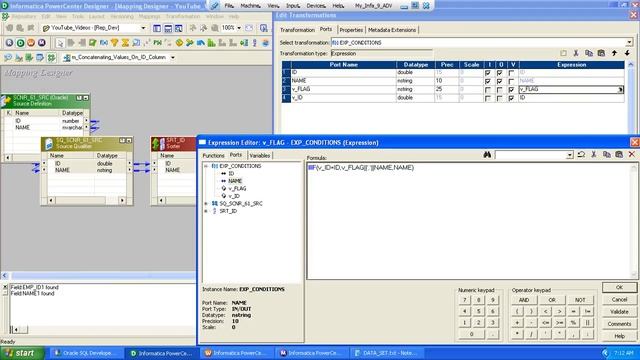Viewport: 640px width, 360px height.
Task: Open the 100% zoom level dropdown
Action: coord(239,28)
